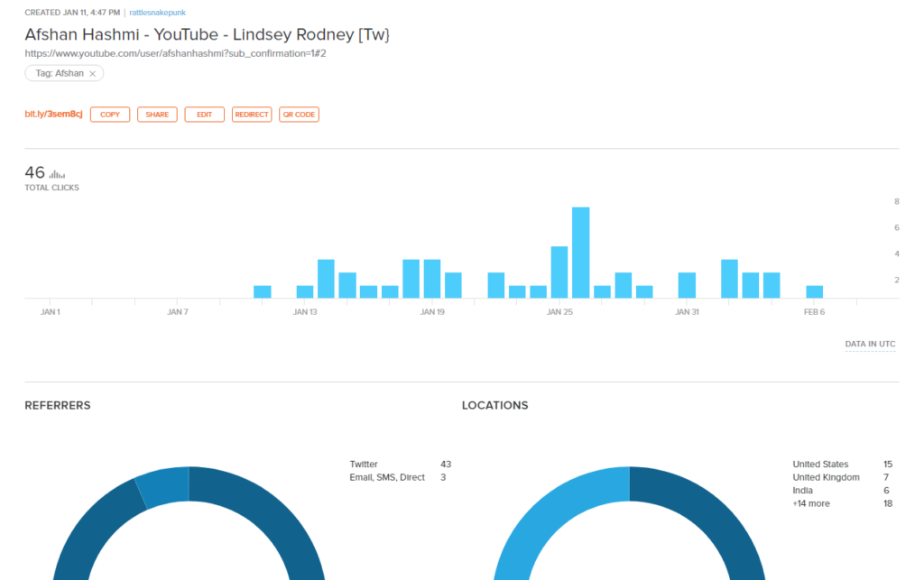Image resolution: width=924 pixels, height=580 pixels.
Task: Select the January 19 bar in the chart
Action: pyautogui.click(x=432, y=279)
